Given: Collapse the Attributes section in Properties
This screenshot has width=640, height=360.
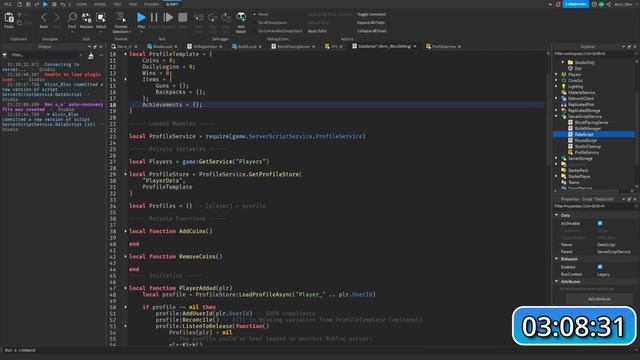Looking at the screenshot, I should [557, 282].
